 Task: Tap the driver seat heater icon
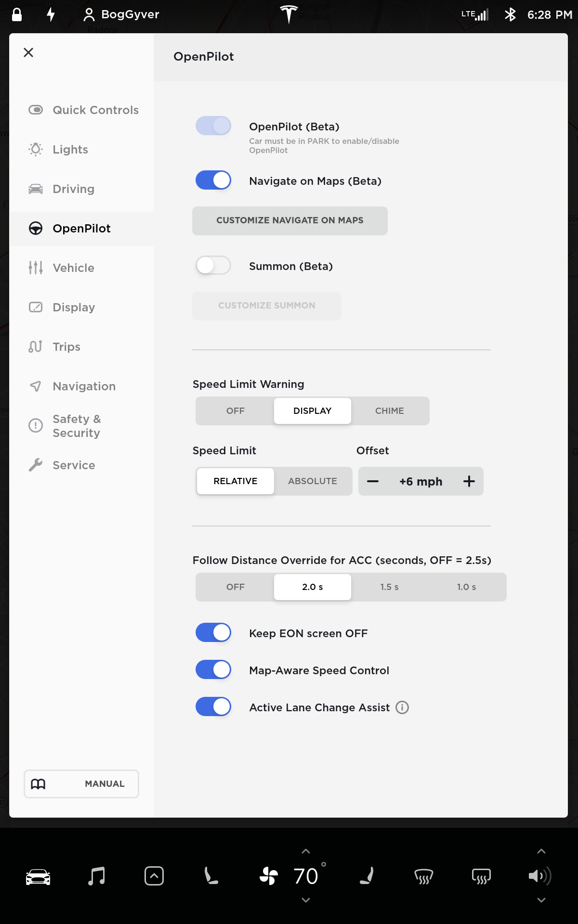[x=211, y=876]
